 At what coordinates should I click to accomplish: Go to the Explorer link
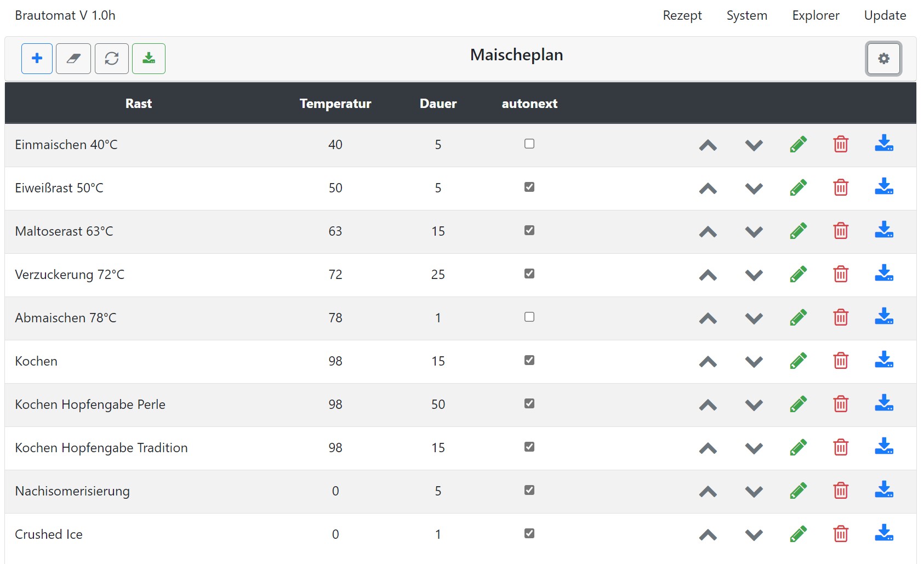[815, 15]
